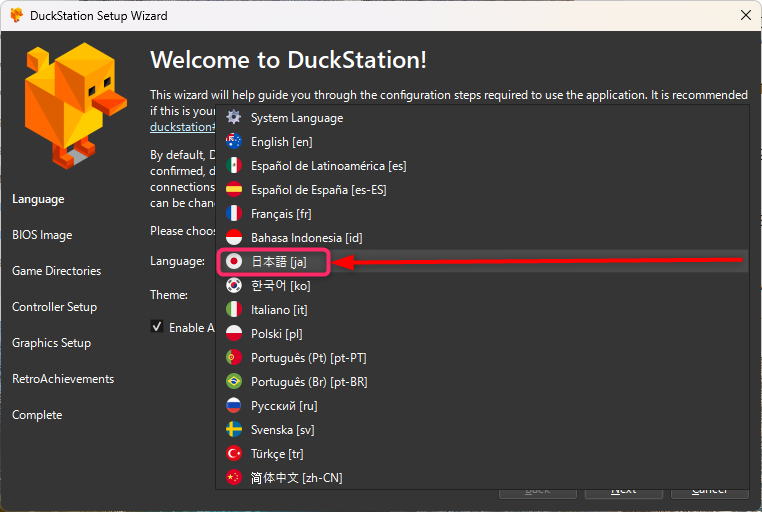Select Bahasa Indonesia [id] option
Viewport: 762px width, 512px height.
click(306, 238)
